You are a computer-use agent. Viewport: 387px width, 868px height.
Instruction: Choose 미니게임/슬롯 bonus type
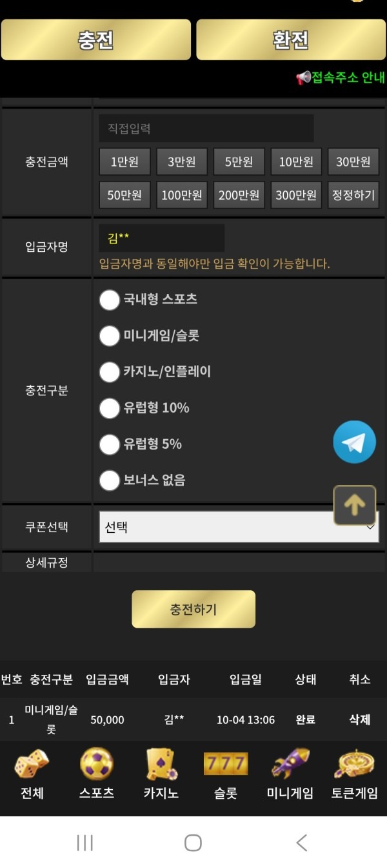110,336
